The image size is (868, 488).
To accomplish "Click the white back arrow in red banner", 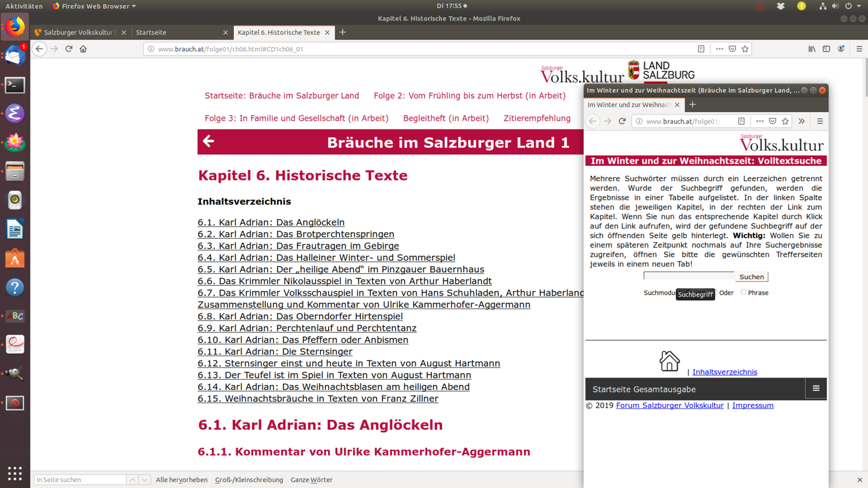I will [209, 142].
